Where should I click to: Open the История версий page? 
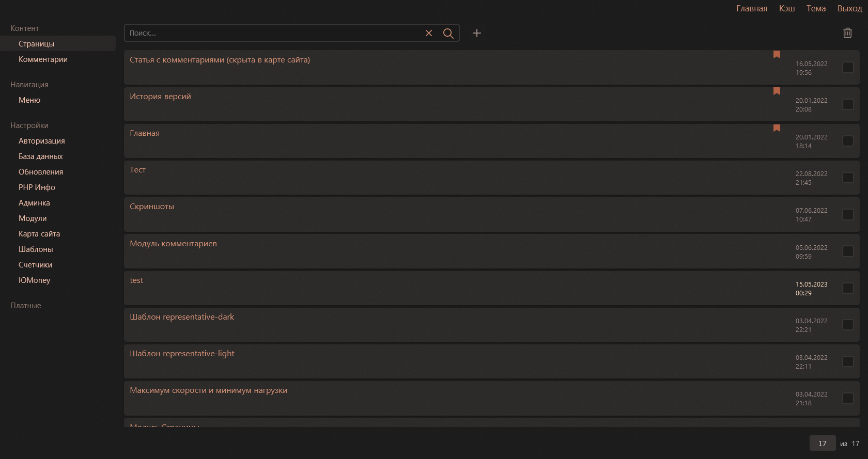point(160,97)
